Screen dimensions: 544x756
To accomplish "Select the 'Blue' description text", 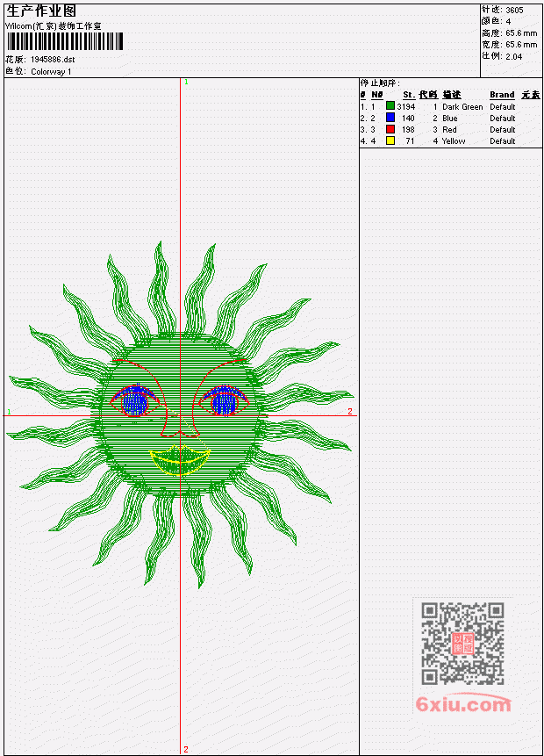I will coord(449,119).
